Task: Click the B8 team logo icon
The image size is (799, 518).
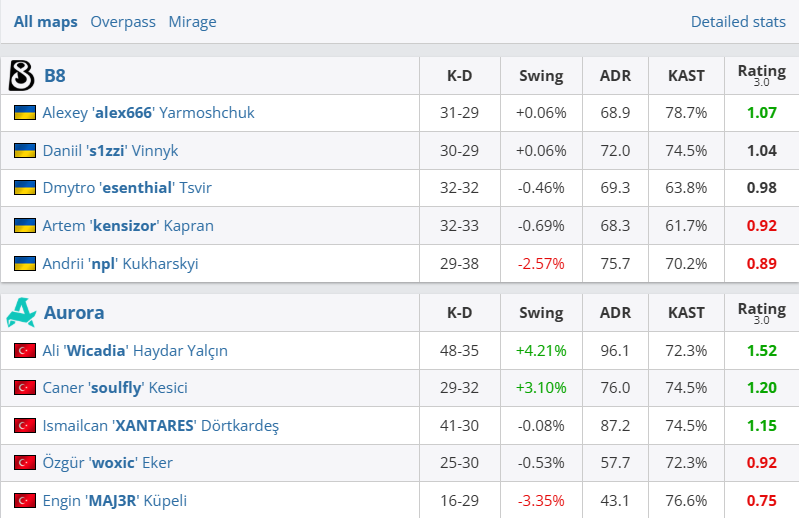Action: (x=21, y=75)
